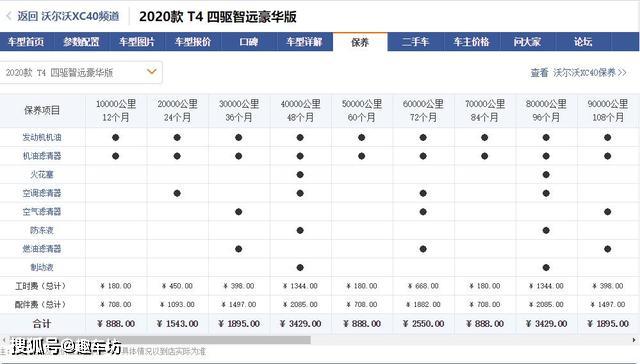Click the 防冻液 dot under 80000公里
640x364 pixels.
pyautogui.click(x=546, y=230)
